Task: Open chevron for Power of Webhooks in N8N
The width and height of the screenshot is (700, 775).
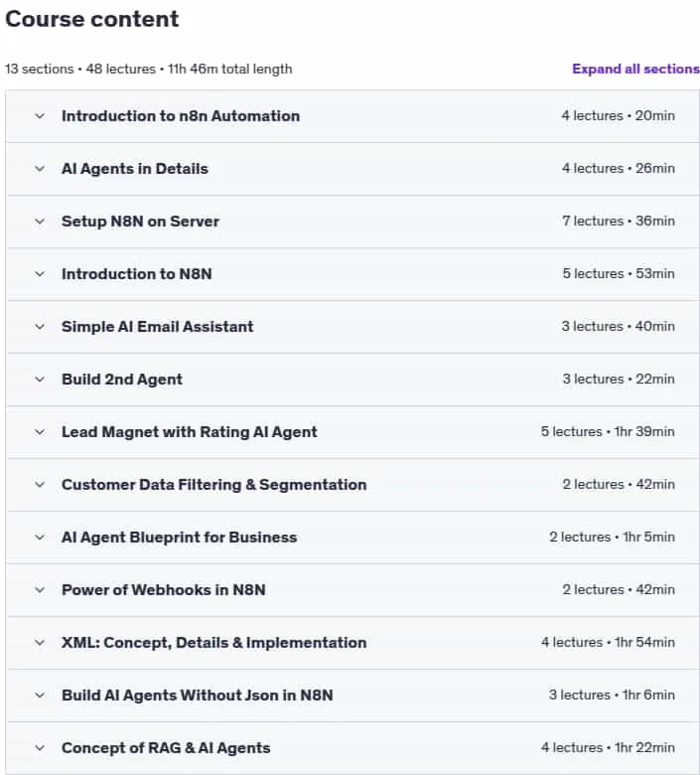Action: [x=40, y=590]
